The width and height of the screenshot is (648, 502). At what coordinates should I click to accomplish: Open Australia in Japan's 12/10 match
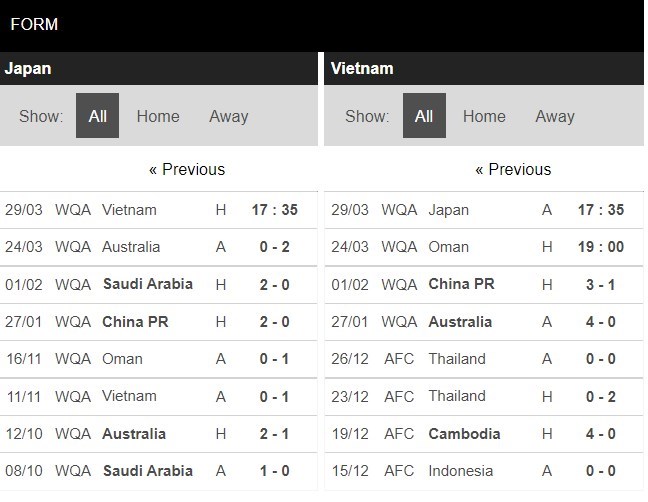[x=134, y=433]
